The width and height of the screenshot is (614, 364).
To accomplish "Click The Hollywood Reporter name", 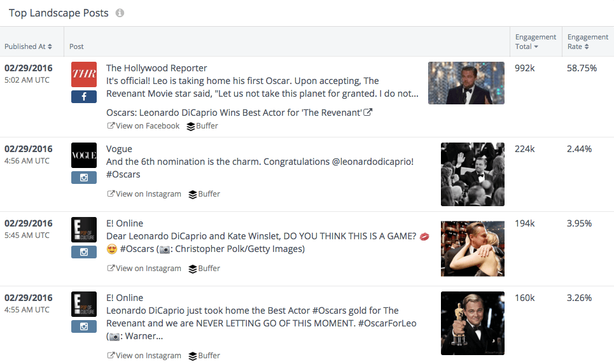I will coord(157,68).
